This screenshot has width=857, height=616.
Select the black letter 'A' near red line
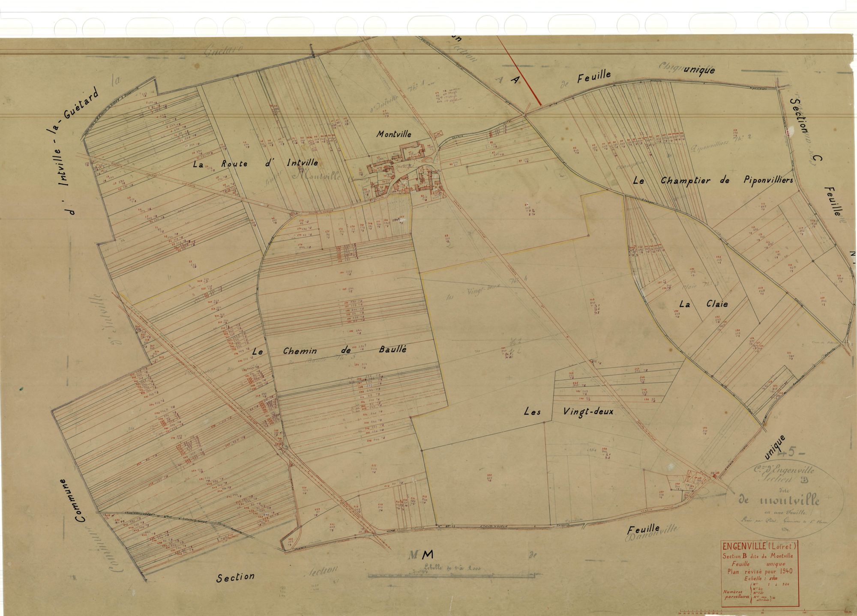515,80
